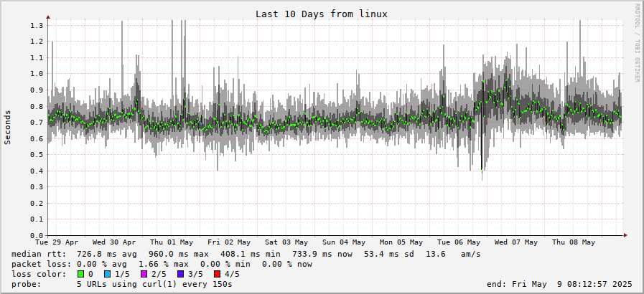Click the 0.4 y-axis tick label
Viewport: 644px width, 294px height.
pyautogui.click(x=37, y=171)
